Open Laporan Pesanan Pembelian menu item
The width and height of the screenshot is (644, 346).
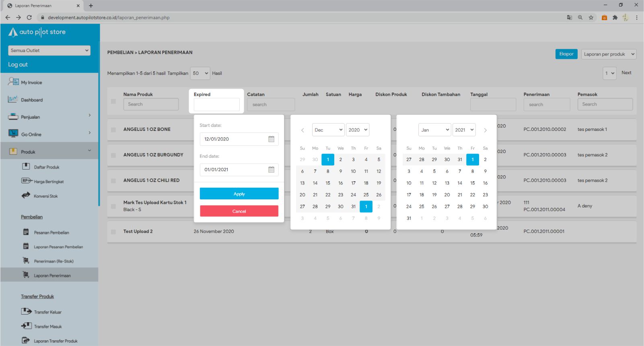pos(58,247)
